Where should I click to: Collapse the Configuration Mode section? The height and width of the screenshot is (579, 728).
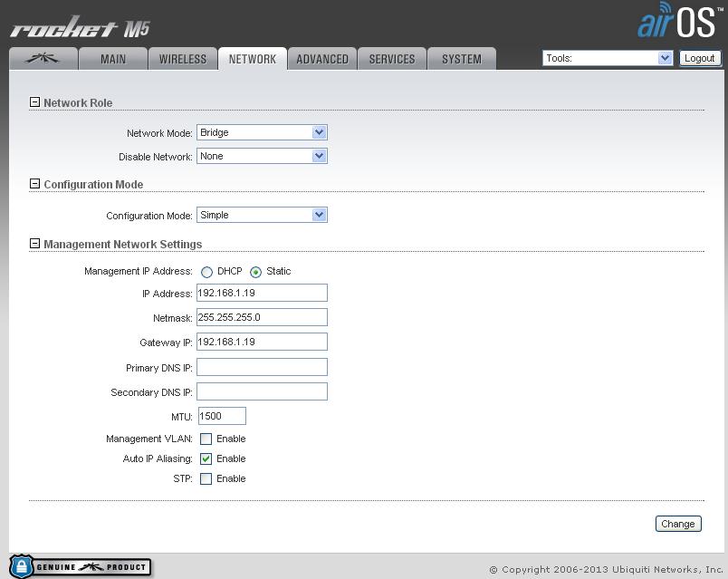34,184
